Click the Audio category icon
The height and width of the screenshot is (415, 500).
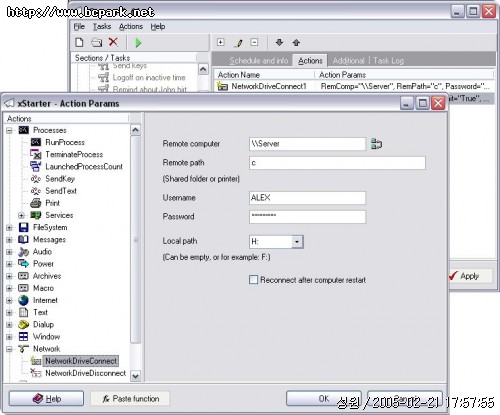[x=23, y=252]
